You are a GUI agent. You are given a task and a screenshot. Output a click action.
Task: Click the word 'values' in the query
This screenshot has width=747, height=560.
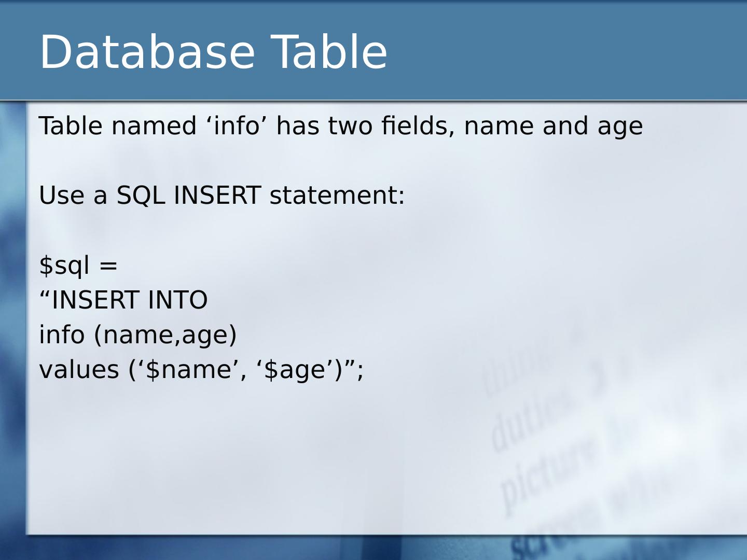(79, 370)
